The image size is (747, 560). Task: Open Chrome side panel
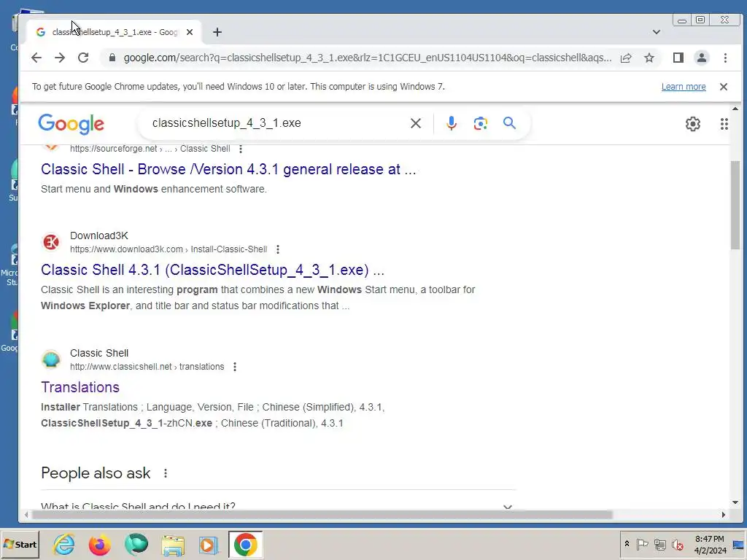pyautogui.click(x=678, y=58)
